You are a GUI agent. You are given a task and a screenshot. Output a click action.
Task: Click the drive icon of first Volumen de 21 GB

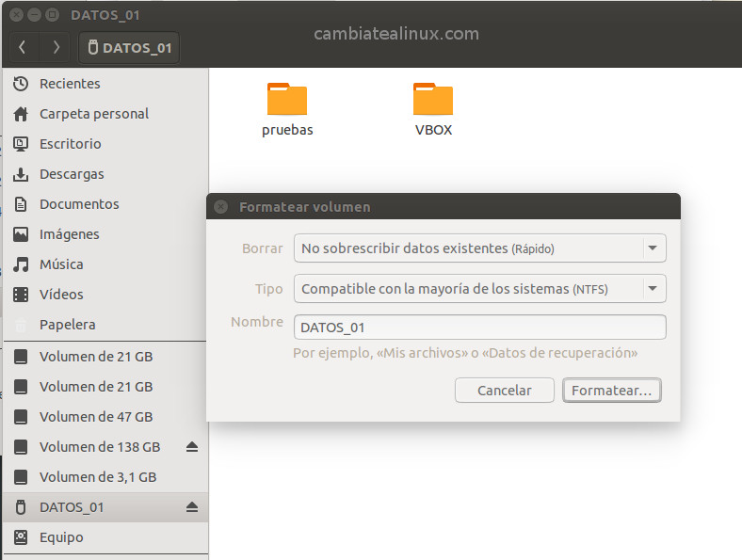click(21, 357)
